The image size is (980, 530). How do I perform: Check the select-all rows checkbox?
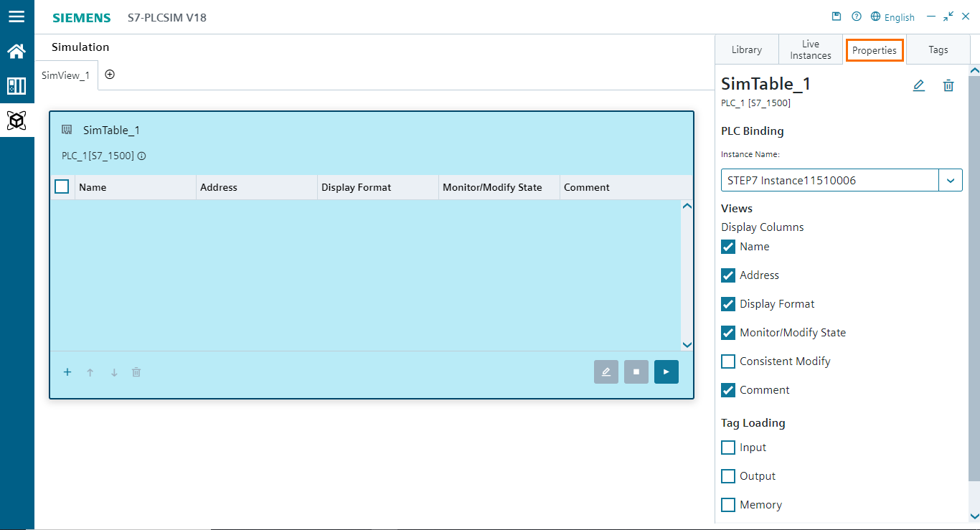pos(62,187)
